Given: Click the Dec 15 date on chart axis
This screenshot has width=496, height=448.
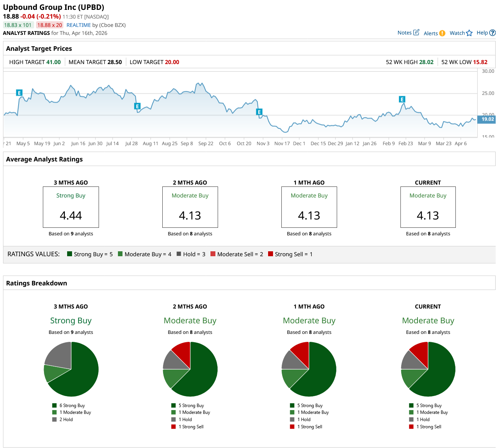Looking at the screenshot, I should 318,144.
